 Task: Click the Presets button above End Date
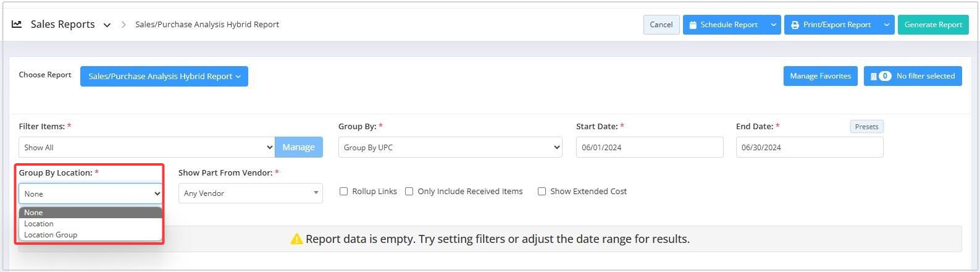(x=866, y=127)
